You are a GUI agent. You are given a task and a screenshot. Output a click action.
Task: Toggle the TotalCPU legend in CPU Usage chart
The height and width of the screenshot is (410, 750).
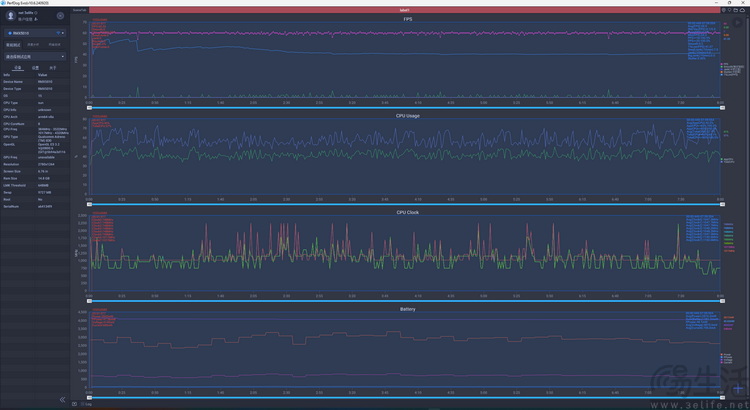click(x=728, y=162)
